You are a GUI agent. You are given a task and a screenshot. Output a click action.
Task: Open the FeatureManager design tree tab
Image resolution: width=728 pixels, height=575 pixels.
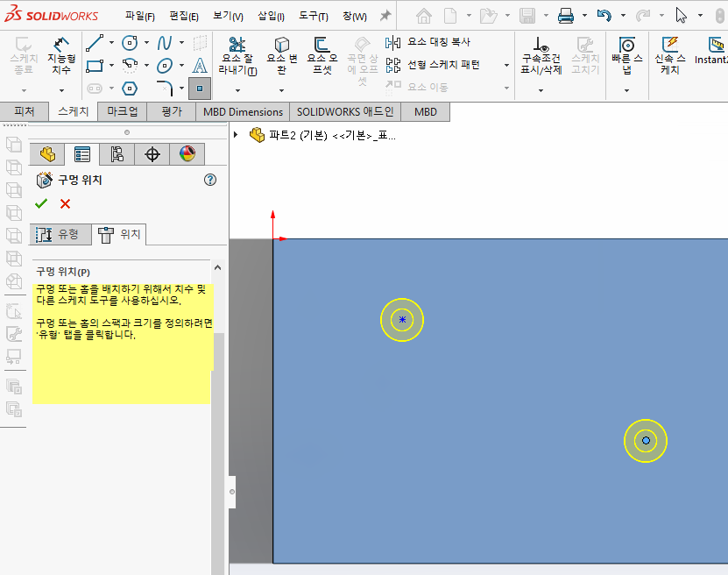tap(47, 154)
